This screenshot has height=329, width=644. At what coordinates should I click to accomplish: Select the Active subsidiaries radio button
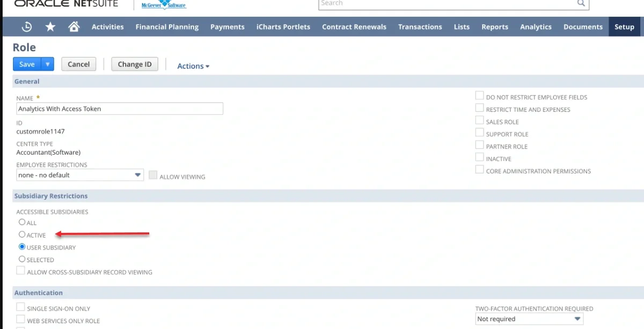(21, 235)
